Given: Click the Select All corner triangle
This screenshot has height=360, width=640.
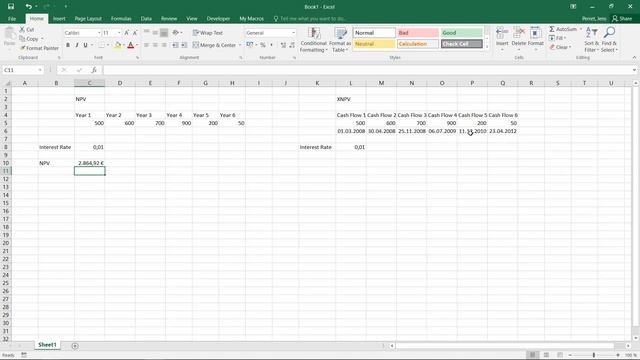Looking at the screenshot, I should (7, 83).
